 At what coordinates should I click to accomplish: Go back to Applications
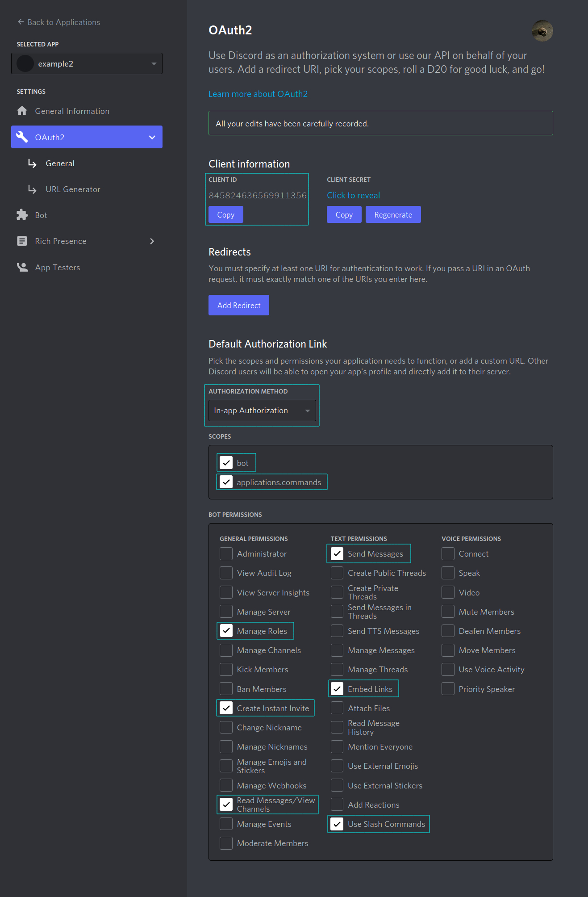point(58,22)
